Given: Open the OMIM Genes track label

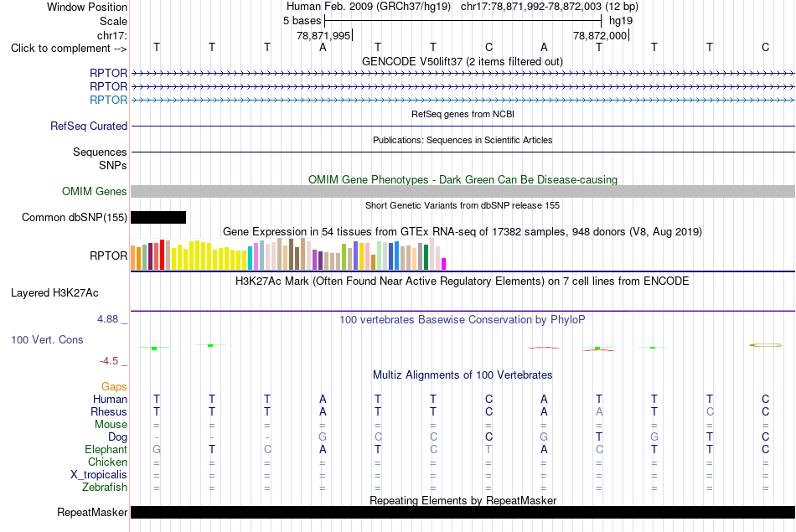Looking at the screenshot, I should pos(94,191).
